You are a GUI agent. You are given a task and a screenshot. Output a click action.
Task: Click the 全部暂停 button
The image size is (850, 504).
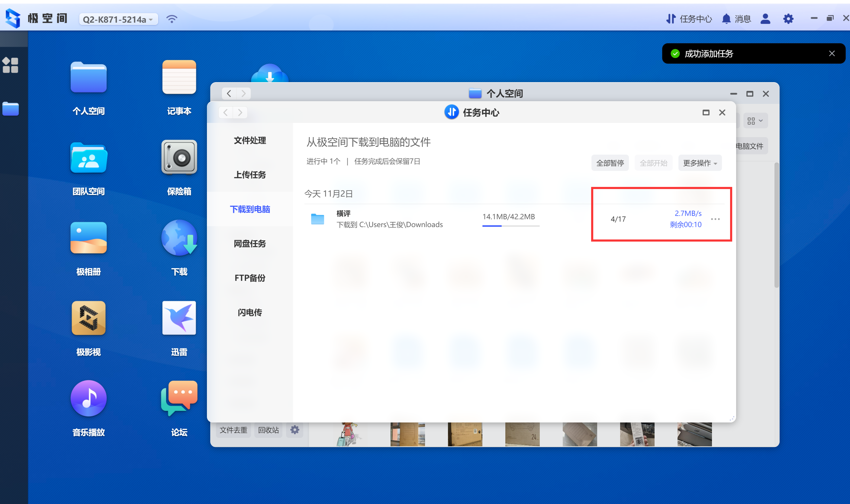[610, 163]
